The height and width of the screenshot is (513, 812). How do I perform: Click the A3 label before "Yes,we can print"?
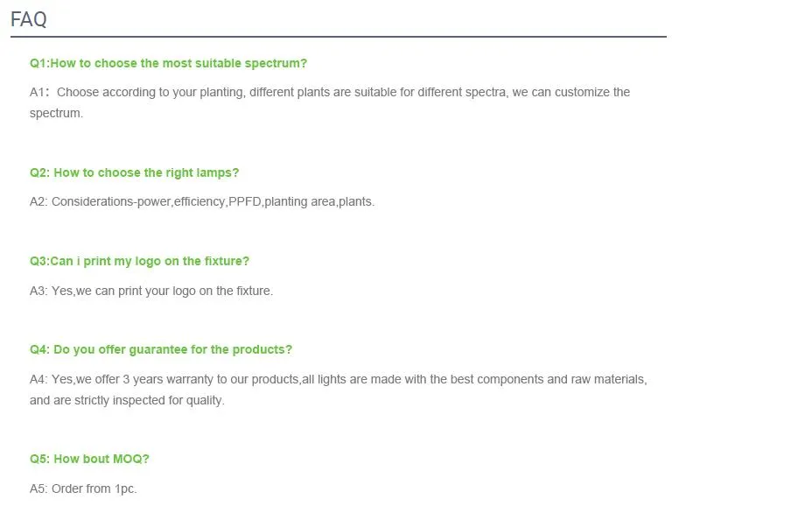[38, 291]
